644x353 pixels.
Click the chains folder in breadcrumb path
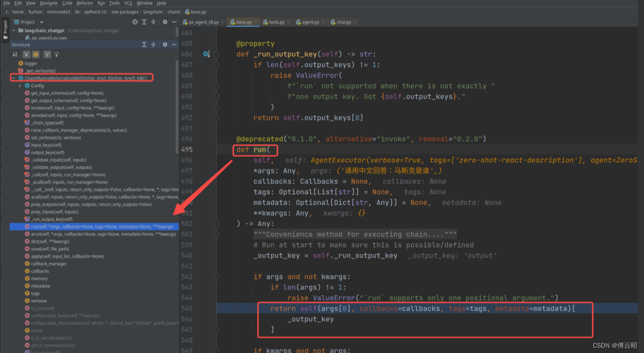coord(174,12)
